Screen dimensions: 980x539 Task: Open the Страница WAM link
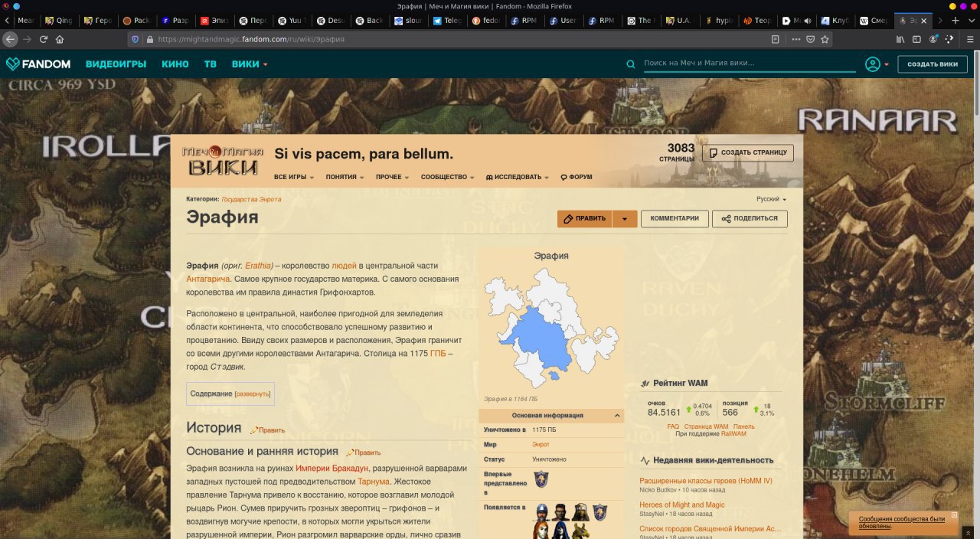coord(706,426)
